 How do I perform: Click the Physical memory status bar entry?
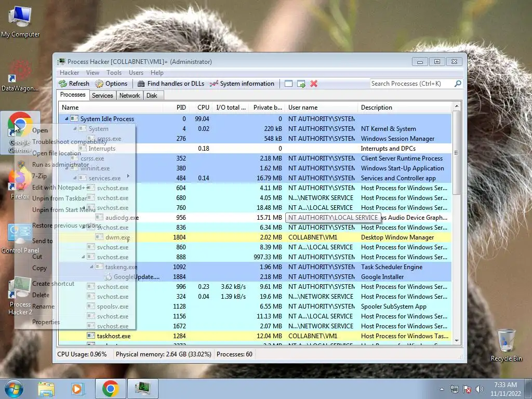point(163,354)
